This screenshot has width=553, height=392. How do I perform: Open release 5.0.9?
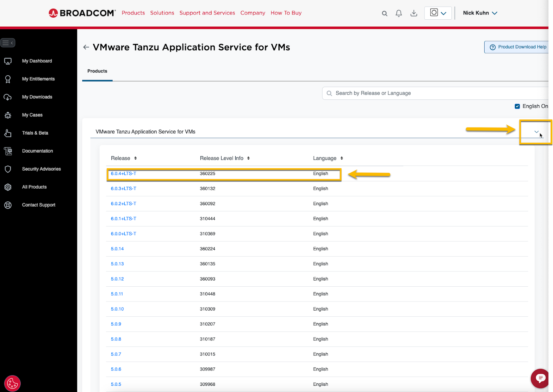[116, 324]
